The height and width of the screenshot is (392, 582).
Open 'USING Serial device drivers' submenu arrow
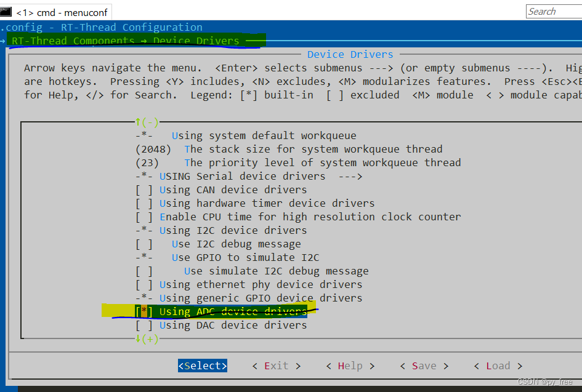(x=350, y=176)
